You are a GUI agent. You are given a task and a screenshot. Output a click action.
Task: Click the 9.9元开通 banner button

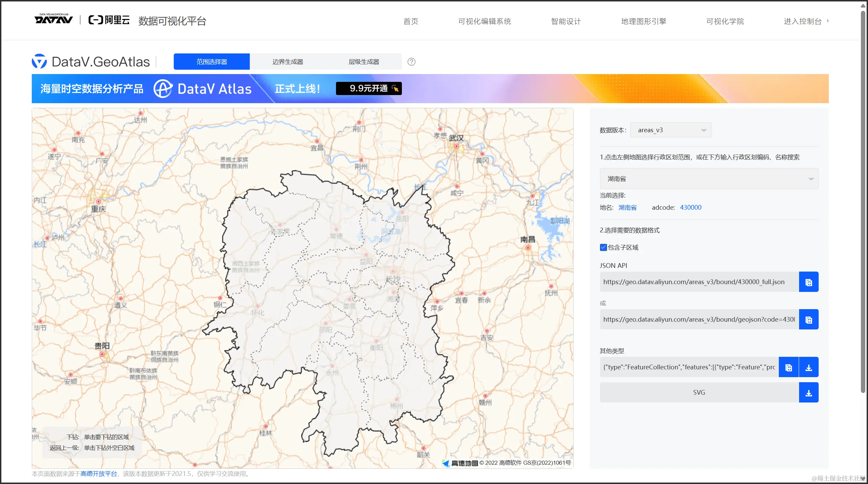(x=369, y=89)
